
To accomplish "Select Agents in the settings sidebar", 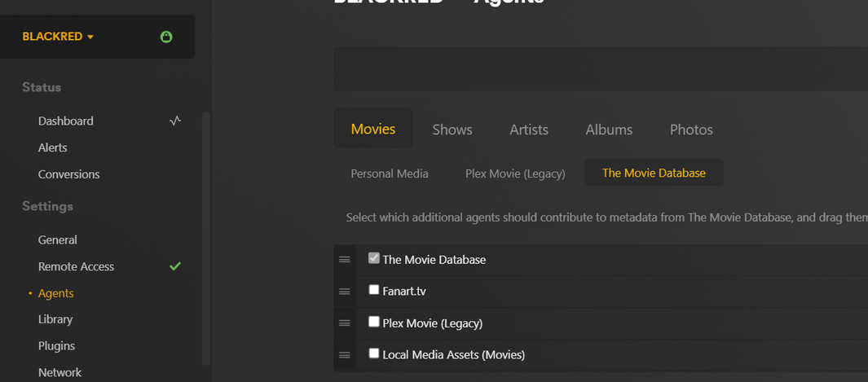I will [56, 293].
